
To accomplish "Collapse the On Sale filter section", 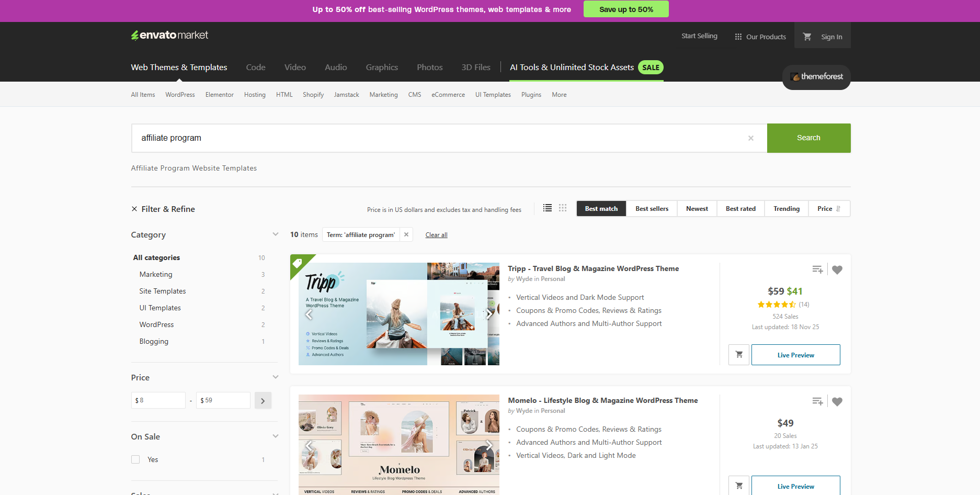I will click(x=275, y=436).
